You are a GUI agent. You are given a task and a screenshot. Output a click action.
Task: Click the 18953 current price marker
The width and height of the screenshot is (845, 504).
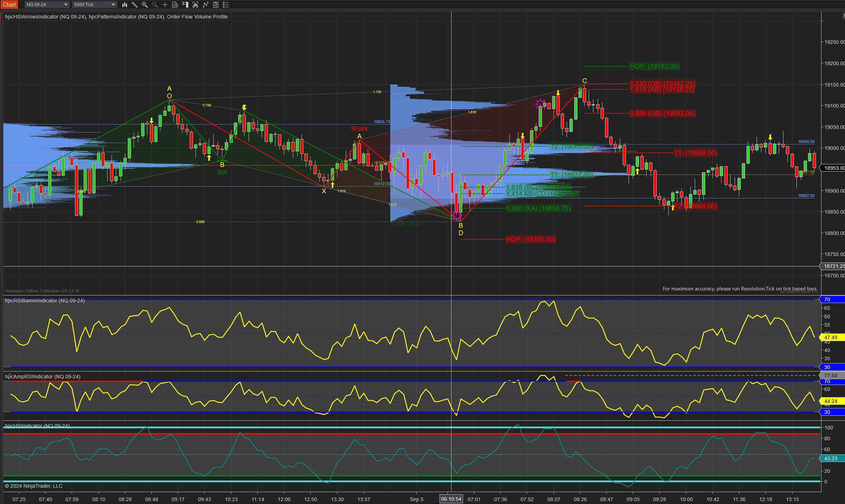pos(834,168)
